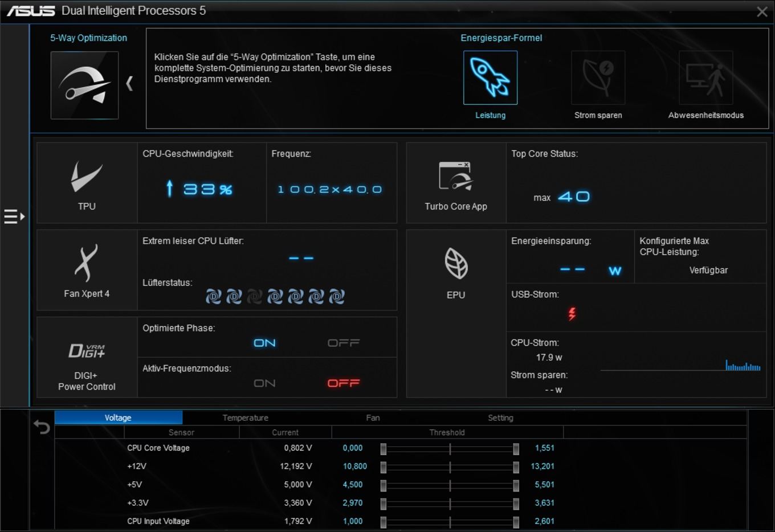Click the CPU speed up arrow
This screenshot has height=532, width=775.
tap(169, 189)
